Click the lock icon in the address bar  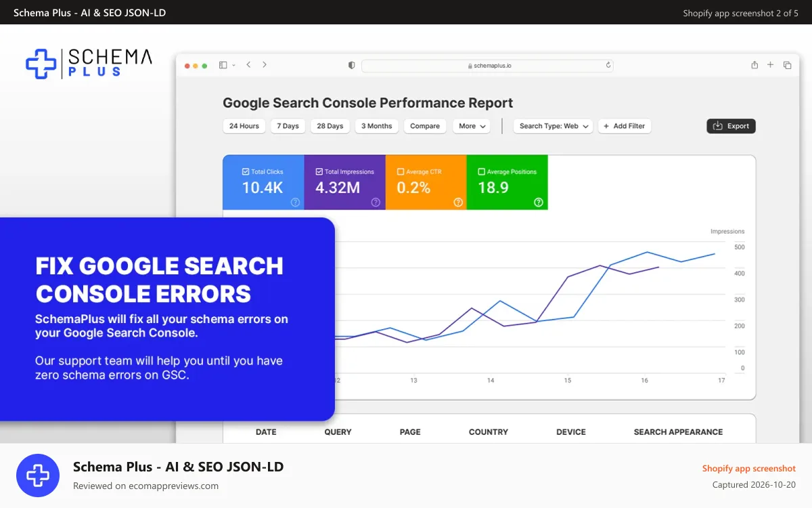[x=470, y=66]
